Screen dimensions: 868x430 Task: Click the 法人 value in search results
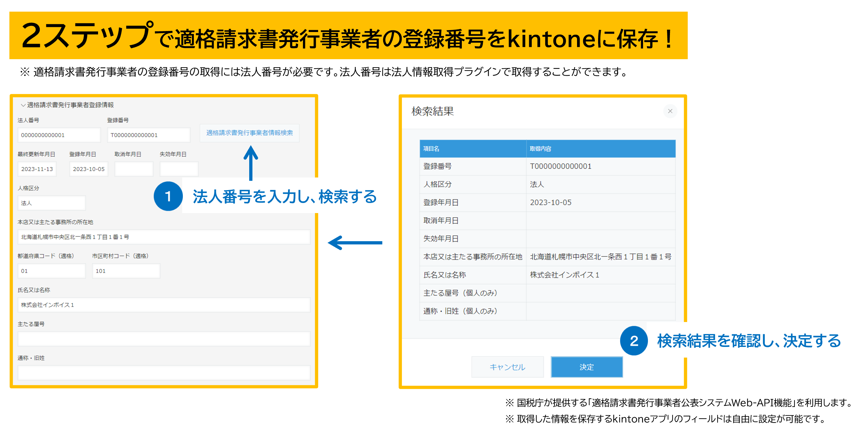(x=537, y=185)
